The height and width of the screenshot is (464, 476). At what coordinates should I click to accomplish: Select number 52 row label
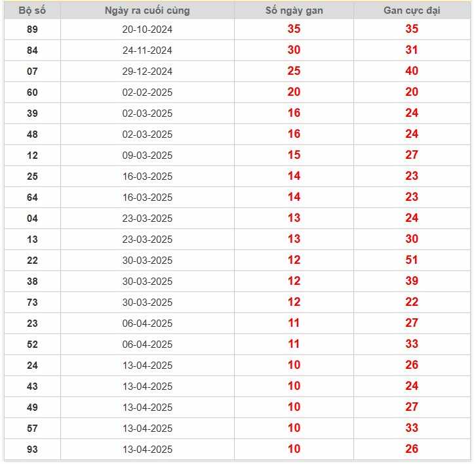pyautogui.click(x=32, y=345)
